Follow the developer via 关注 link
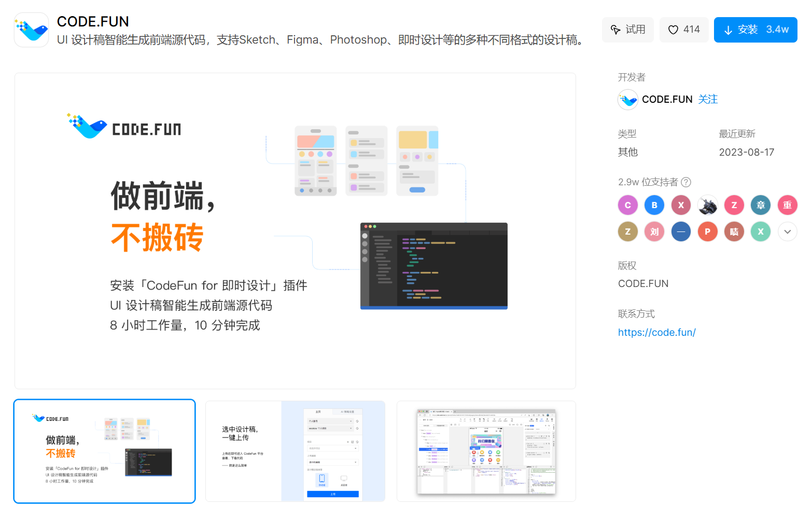Viewport: 812px width, 519px height. (x=708, y=99)
